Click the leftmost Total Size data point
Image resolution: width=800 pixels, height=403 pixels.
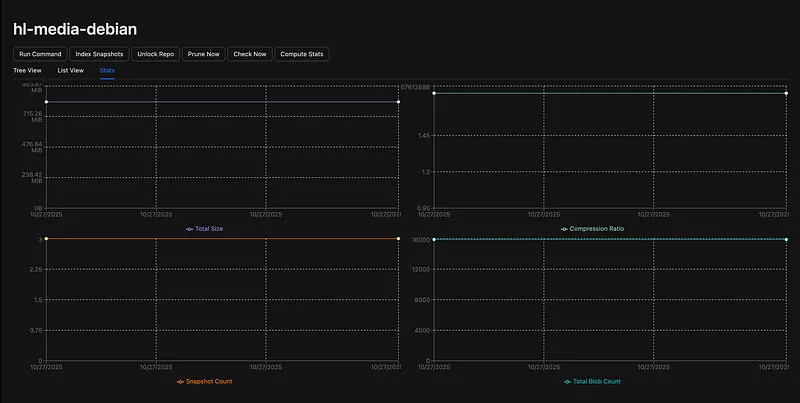click(45, 102)
